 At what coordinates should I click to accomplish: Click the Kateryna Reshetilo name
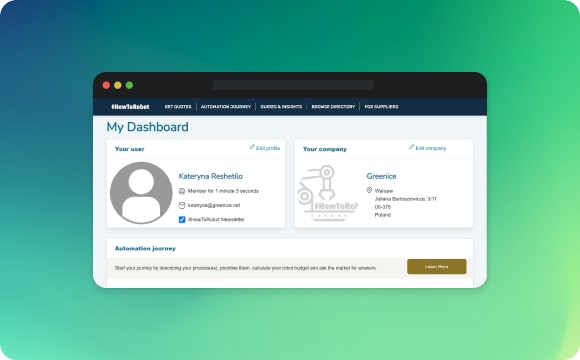[x=210, y=176]
